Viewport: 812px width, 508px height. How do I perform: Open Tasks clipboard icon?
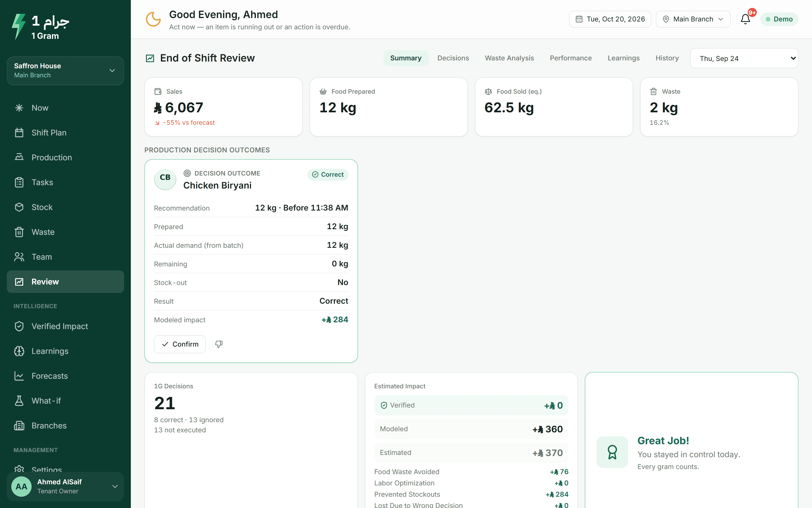tap(19, 182)
